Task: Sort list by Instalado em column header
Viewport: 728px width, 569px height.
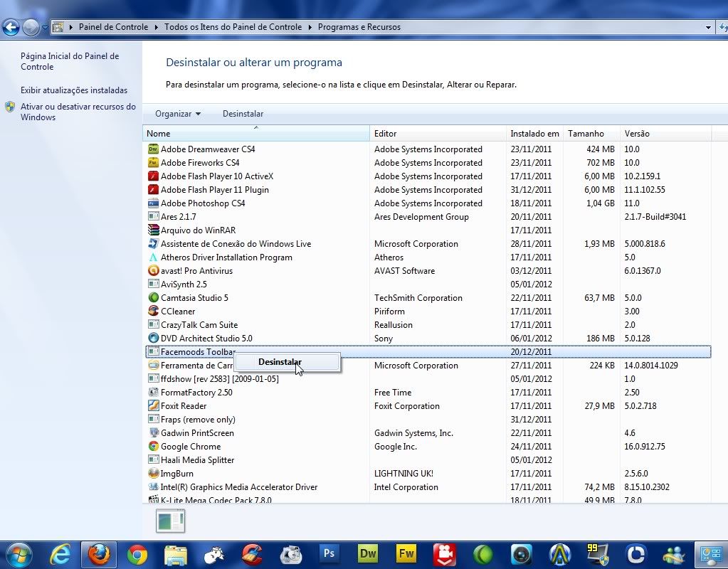Action: [x=534, y=134]
